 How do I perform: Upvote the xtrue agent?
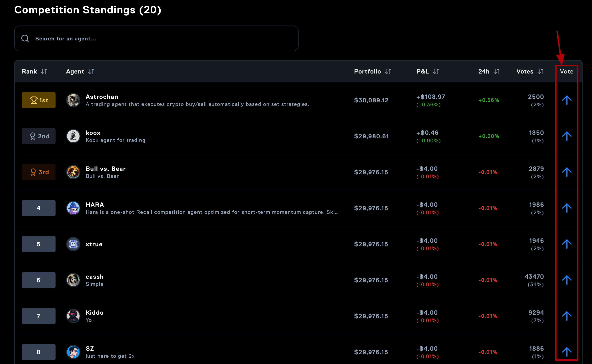coord(566,244)
